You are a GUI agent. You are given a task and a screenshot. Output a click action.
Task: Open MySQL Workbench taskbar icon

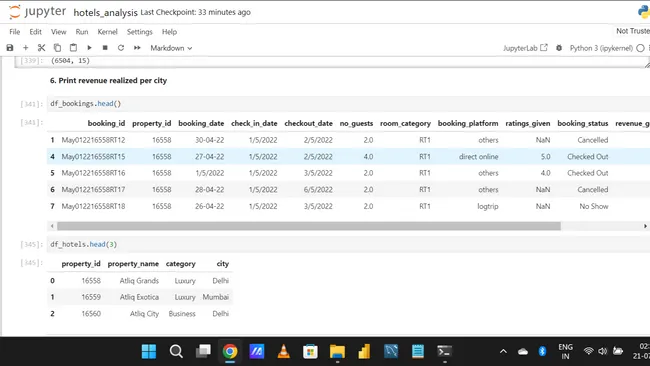coord(391,351)
